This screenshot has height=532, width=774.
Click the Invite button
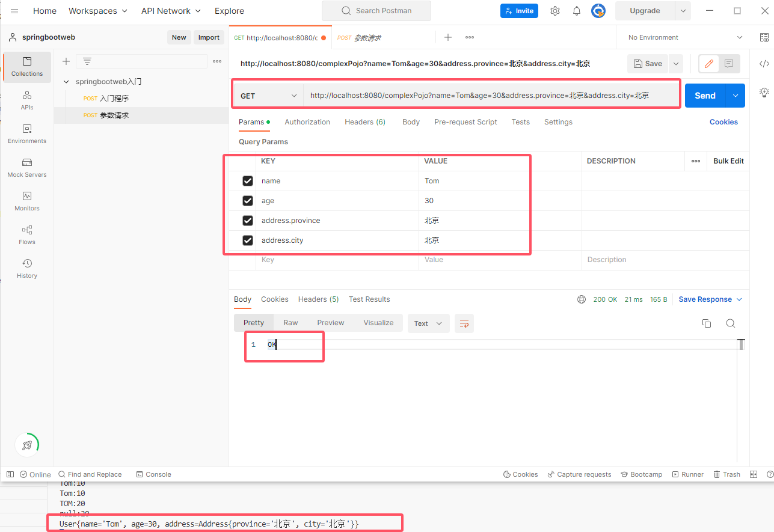pos(519,11)
